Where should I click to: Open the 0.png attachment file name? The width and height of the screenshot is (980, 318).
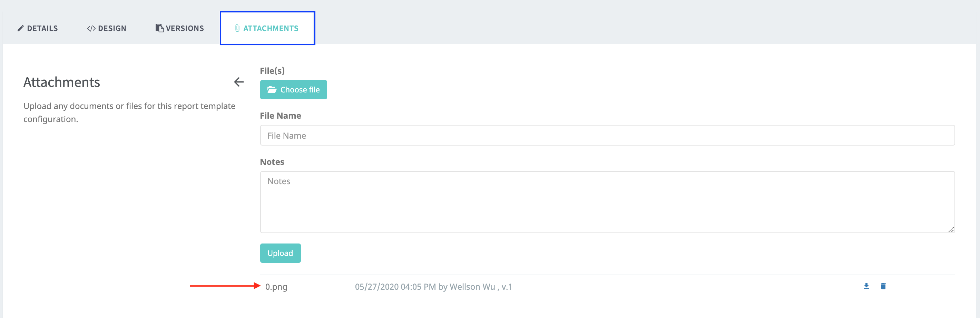(276, 287)
